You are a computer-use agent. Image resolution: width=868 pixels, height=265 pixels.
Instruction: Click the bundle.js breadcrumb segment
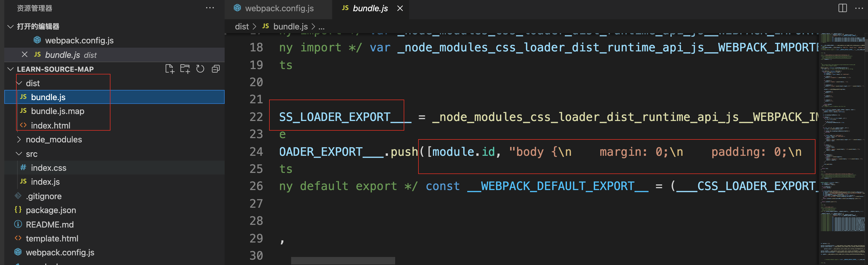[285, 26]
